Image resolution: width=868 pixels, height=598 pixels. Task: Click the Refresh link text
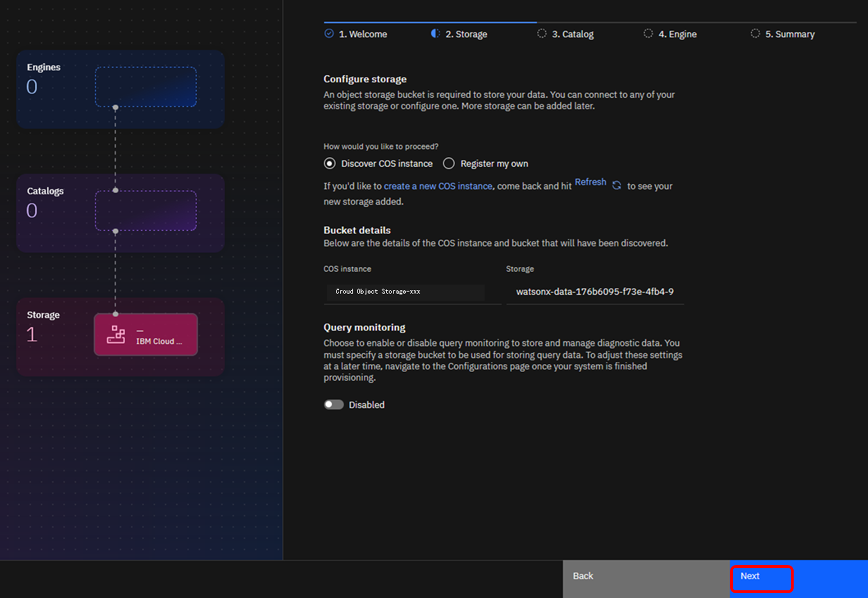pyautogui.click(x=590, y=182)
